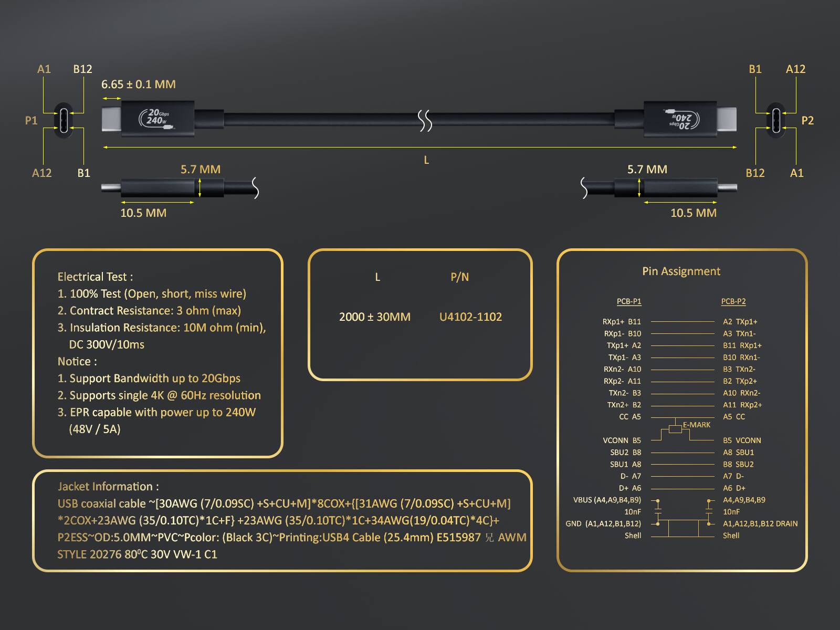Click the 20Gbps 240W logo on left connector
Viewport: 840px width, 630px height.
157,120
